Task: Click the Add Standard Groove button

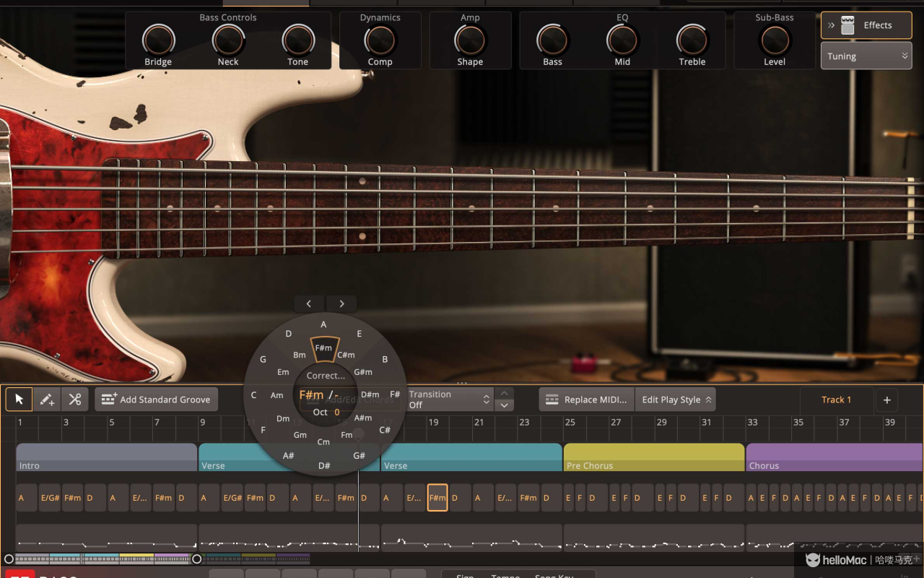Action: click(157, 400)
